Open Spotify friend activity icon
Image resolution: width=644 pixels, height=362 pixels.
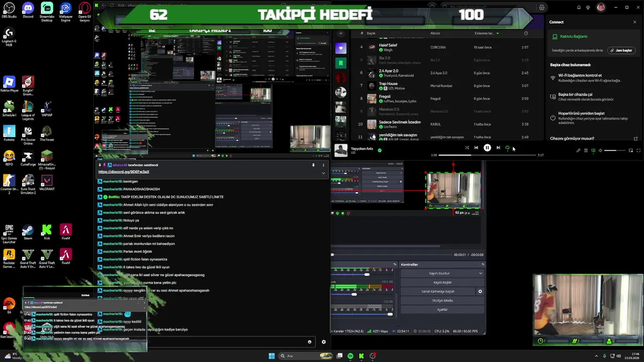pyautogui.click(x=589, y=8)
